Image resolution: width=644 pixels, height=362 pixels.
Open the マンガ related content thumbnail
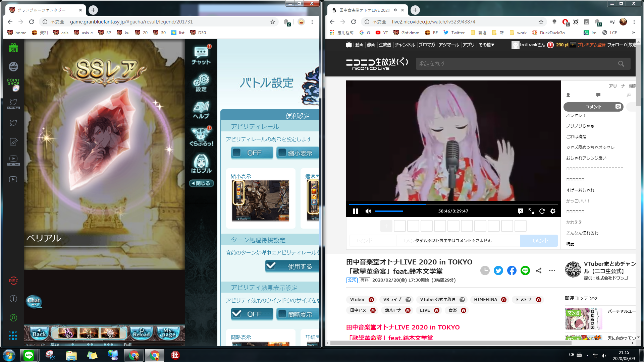coord(583,319)
